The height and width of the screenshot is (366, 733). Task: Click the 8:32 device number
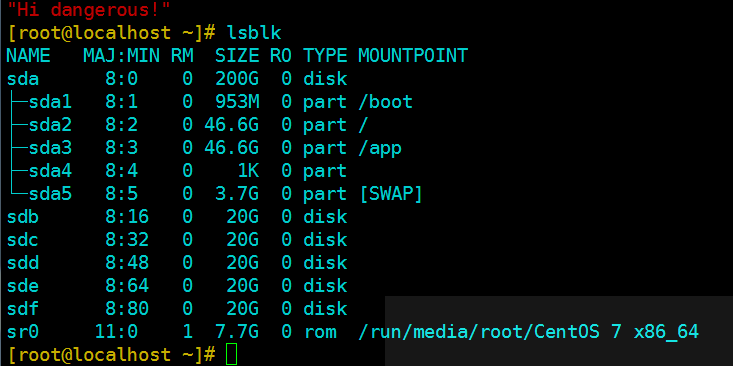[x=127, y=240]
